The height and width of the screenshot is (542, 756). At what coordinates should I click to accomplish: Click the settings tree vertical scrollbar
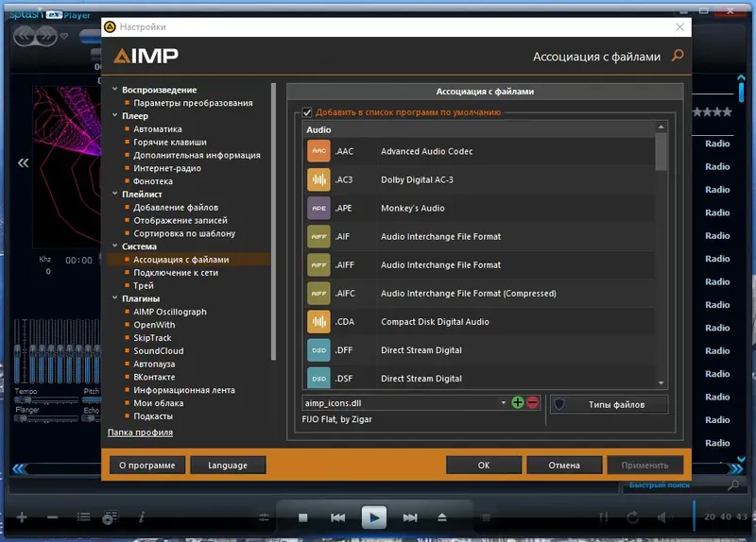coord(273,222)
